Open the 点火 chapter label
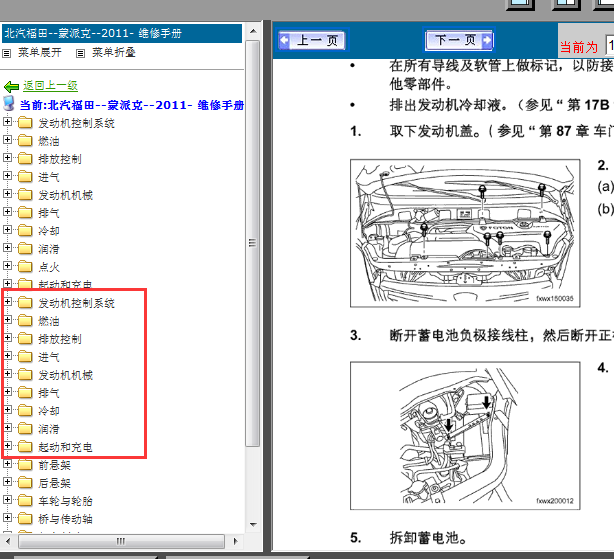Viewport: 614px width, 559px height. click(49, 267)
